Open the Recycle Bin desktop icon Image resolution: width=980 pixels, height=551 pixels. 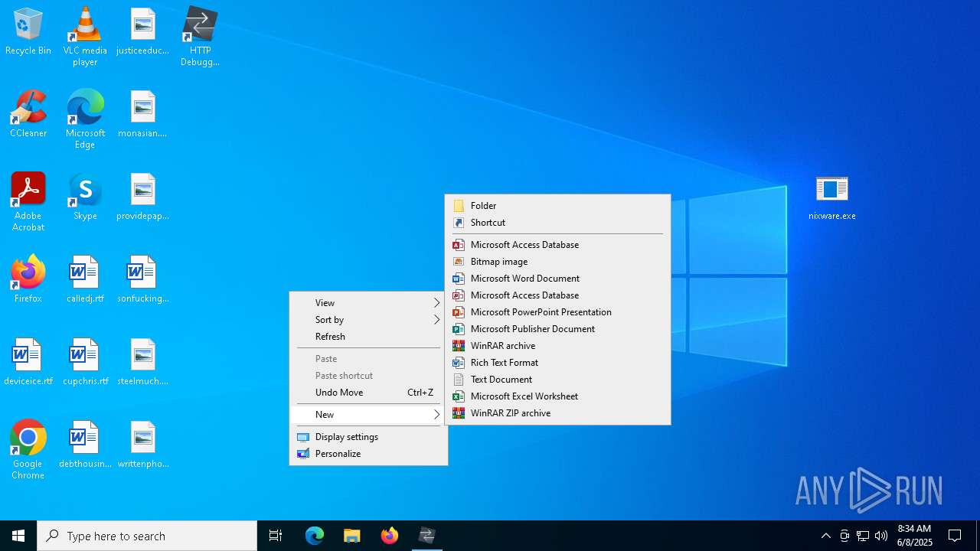(28, 32)
